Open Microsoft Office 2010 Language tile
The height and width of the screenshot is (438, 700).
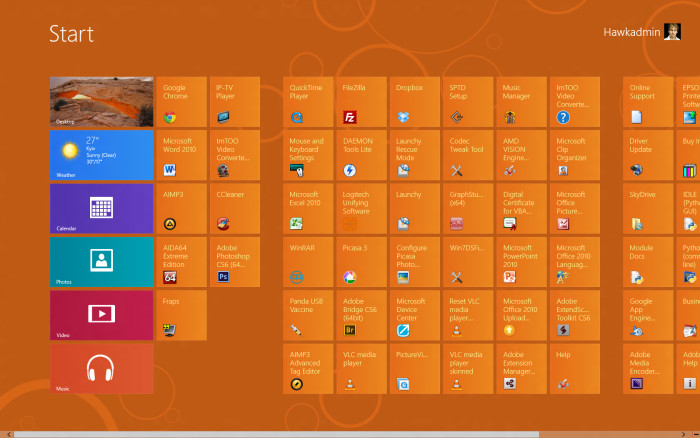coord(575,262)
